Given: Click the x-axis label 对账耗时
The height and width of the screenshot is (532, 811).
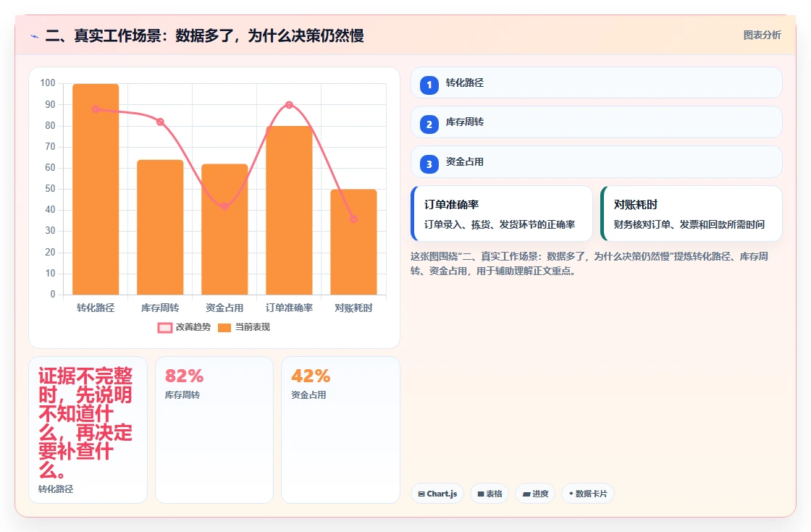Looking at the screenshot, I should click(x=354, y=308).
